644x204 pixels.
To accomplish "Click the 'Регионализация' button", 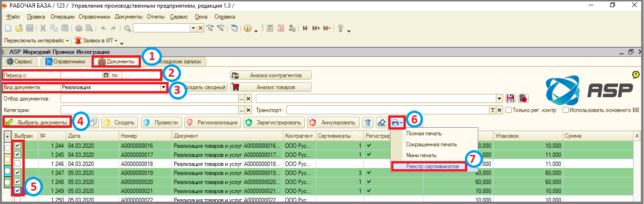I will (213, 122).
